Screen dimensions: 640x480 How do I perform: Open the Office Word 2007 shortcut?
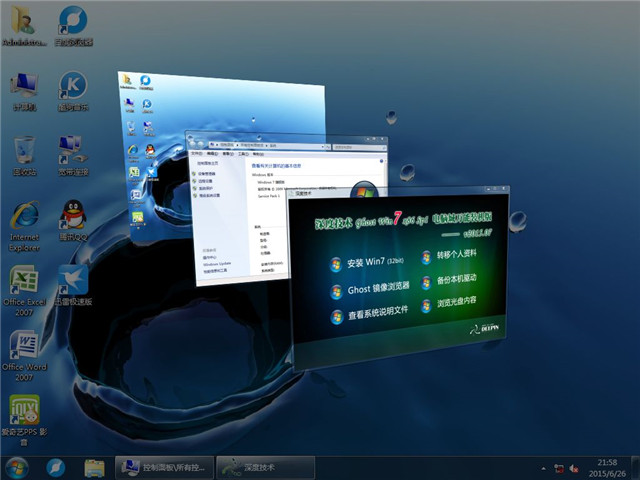24,347
